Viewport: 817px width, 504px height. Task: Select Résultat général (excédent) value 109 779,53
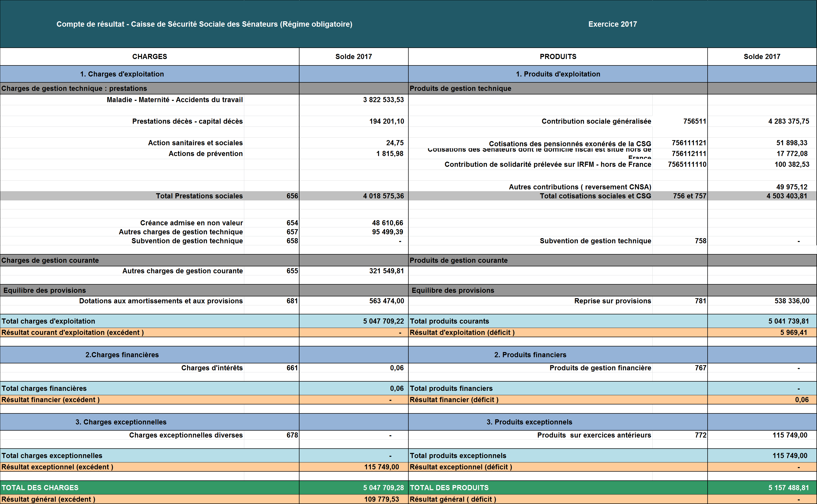(381, 499)
